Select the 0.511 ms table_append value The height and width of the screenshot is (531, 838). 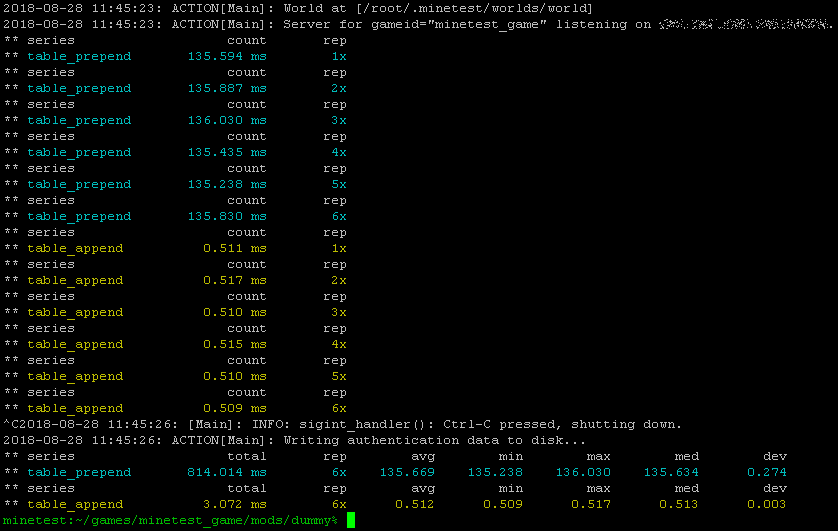(234, 248)
